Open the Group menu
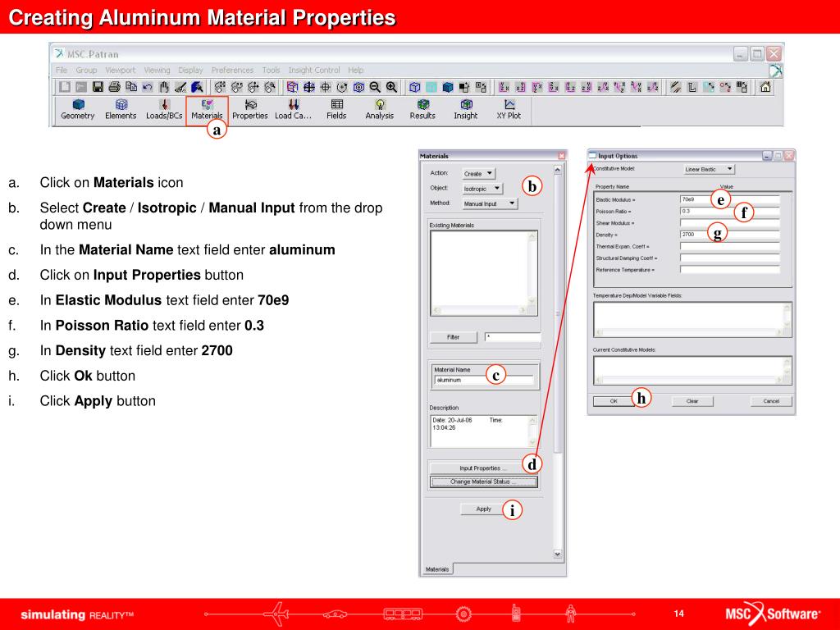Image resolution: width=840 pixels, height=630 pixels. coord(86,71)
